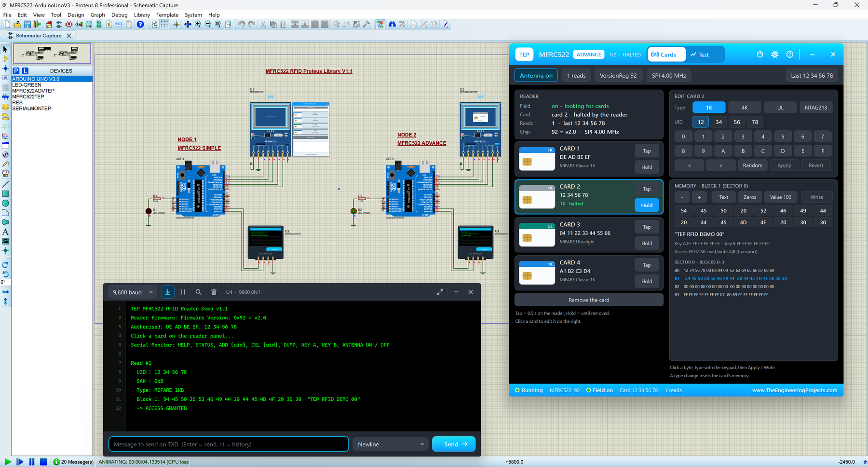Click the search icon in serial terminal
Screen dimensions: 868x467
198,292
